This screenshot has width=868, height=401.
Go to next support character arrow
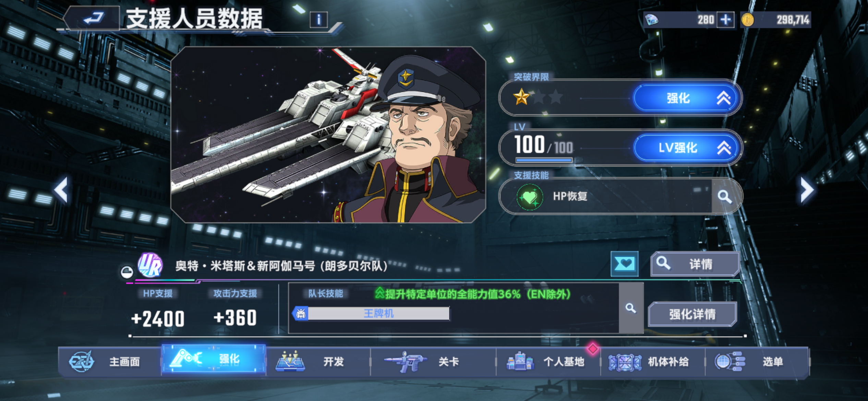(807, 190)
